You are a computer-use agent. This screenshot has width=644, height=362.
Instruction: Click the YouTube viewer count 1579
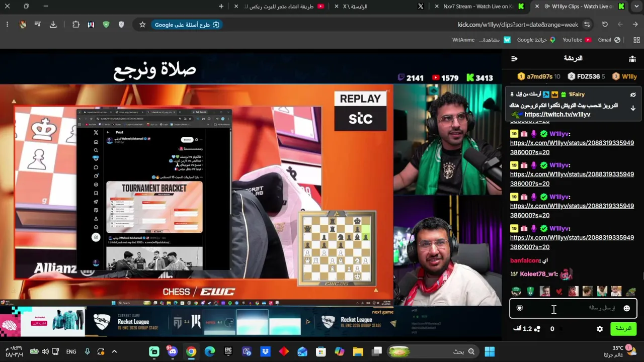point(445,78)
